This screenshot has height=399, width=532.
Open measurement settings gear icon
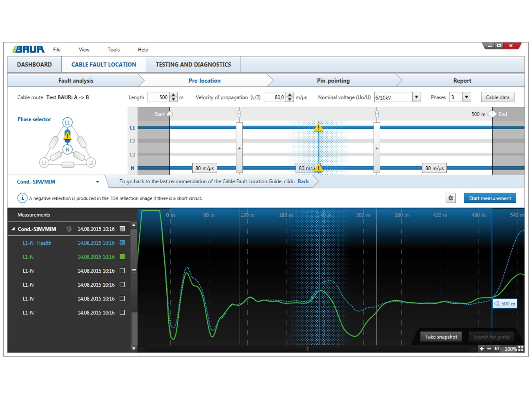tap(450, 198)
